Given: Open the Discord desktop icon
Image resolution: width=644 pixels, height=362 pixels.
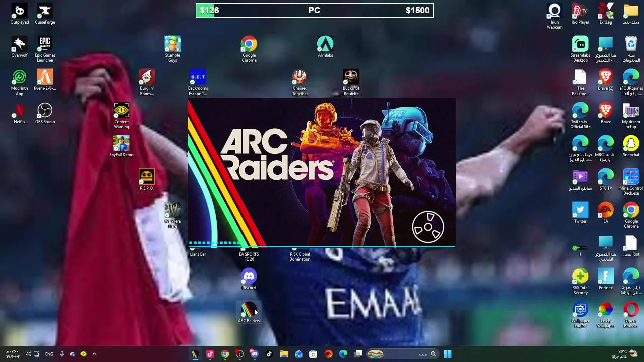Looking at the screenshot, I should (249, 280).
